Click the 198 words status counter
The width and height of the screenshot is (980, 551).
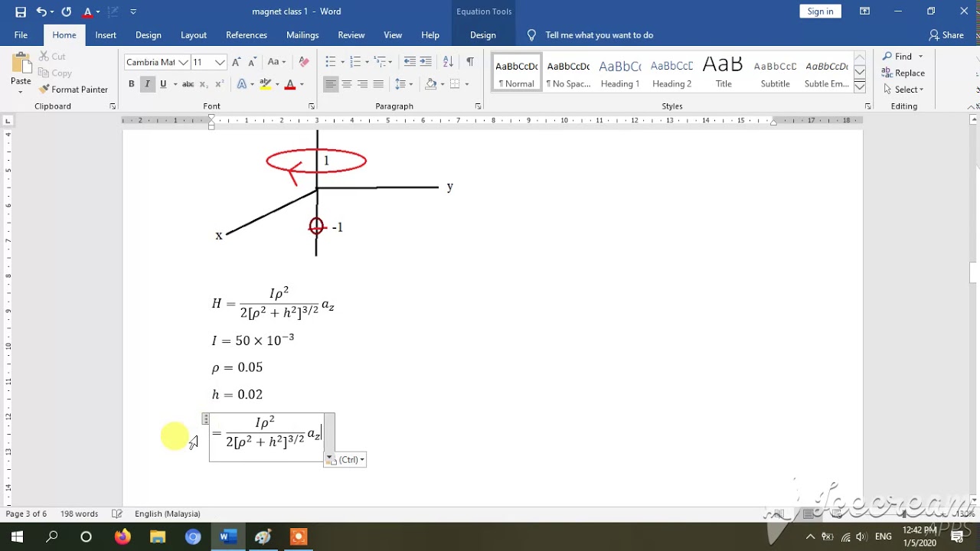click(x=79, y=514)
